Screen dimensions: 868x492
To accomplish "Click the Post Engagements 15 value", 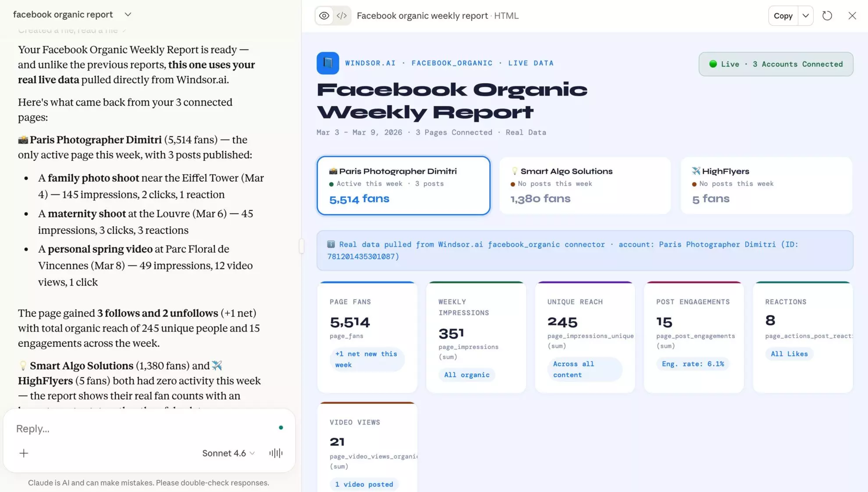I will (664, 322).
